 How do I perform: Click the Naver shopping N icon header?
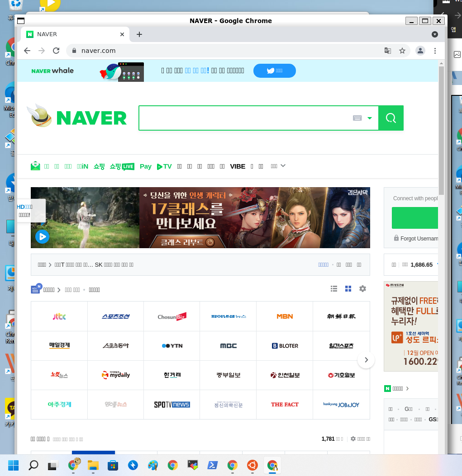[x=387, y=388]
